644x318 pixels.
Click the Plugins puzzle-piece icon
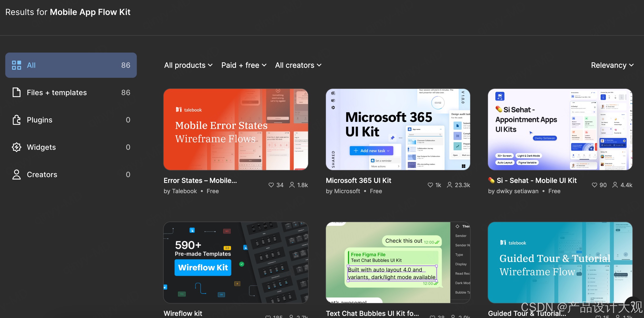tap(16, 120)
